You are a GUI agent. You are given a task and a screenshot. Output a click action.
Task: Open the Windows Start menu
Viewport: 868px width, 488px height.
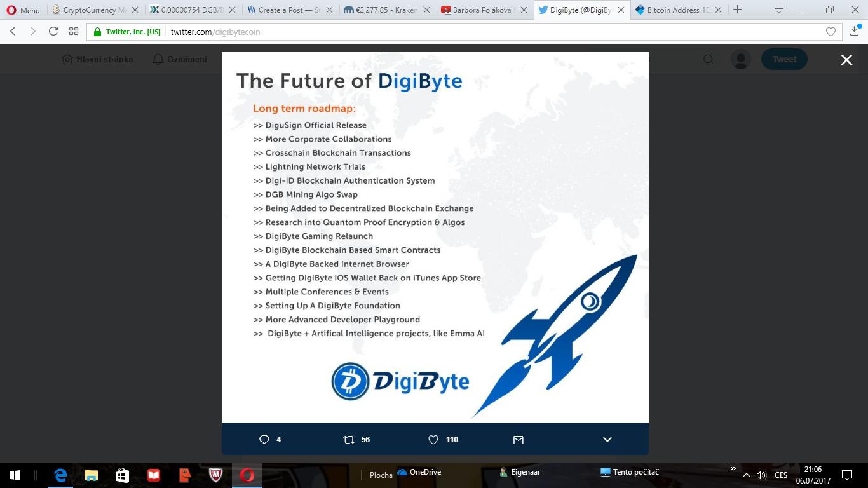coord(15,475)
